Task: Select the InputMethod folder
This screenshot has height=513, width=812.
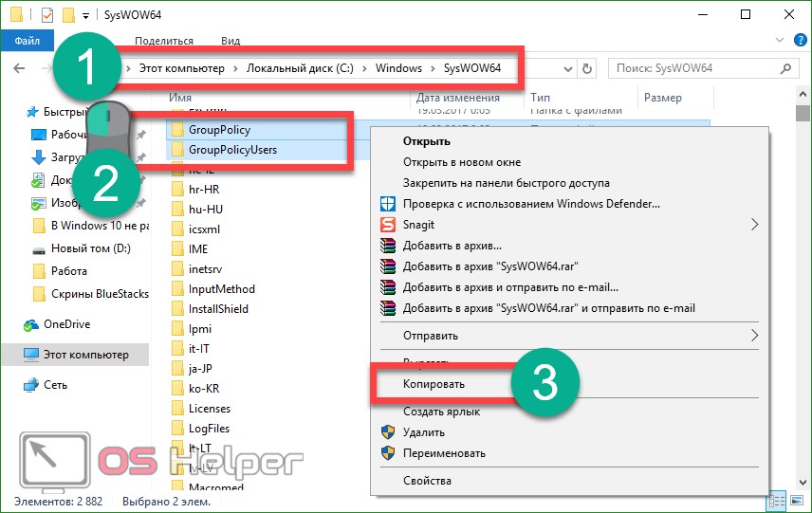Action: click(222, 289)
